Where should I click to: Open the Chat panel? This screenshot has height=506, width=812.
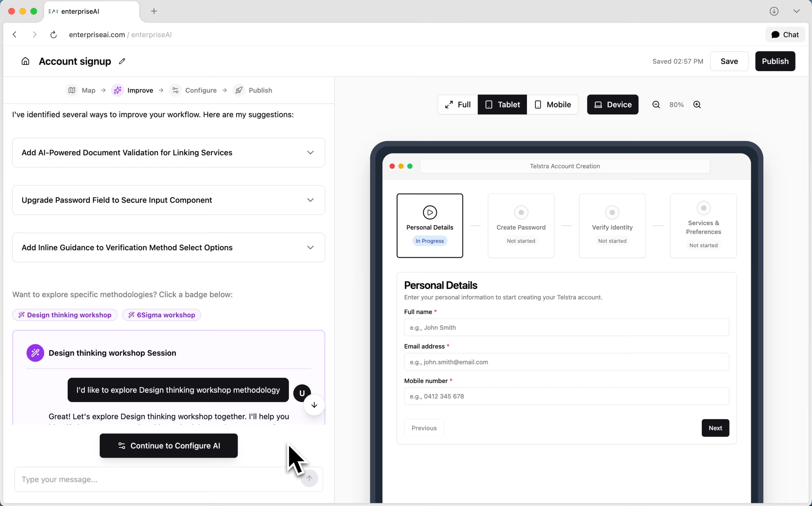[x=785, y=34]
